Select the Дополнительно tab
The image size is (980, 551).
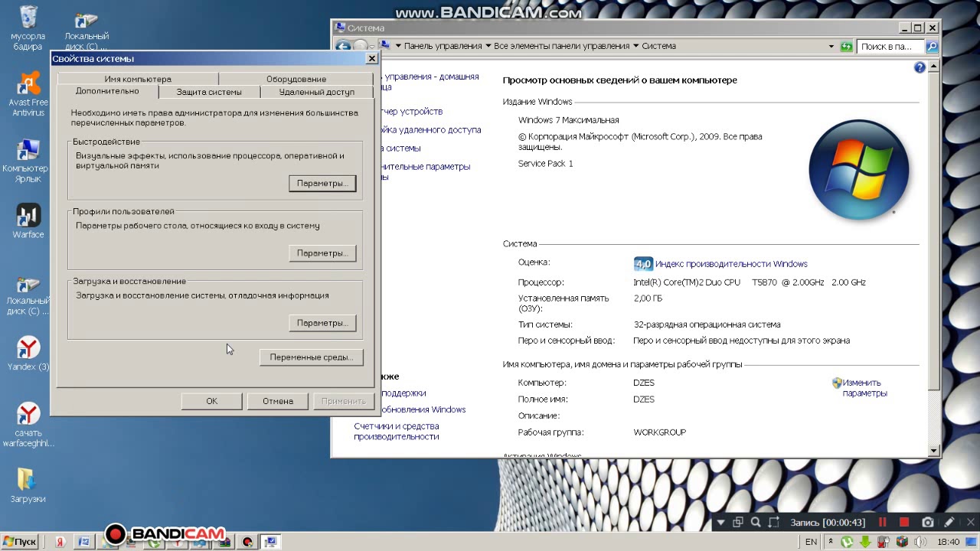click(107, 91)
